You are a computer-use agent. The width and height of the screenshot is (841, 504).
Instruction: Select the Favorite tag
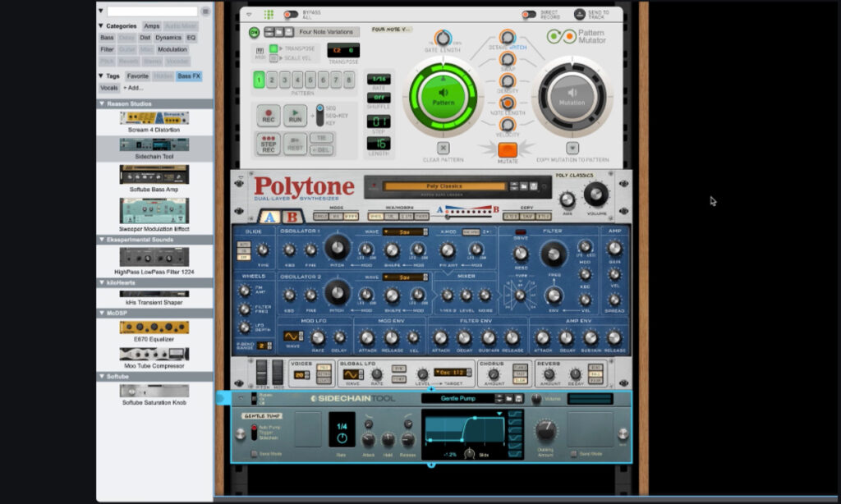pyautogui.click(x=138, y=76)
